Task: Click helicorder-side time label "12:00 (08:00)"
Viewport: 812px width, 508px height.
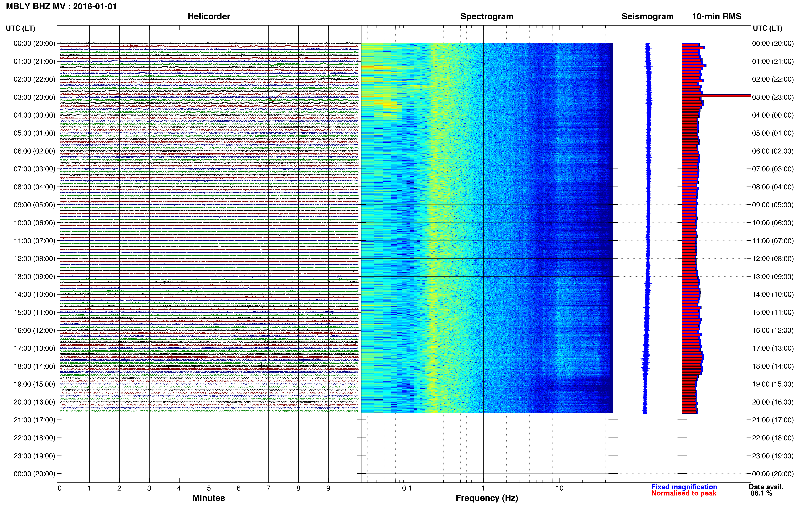Action: (34, 259)
